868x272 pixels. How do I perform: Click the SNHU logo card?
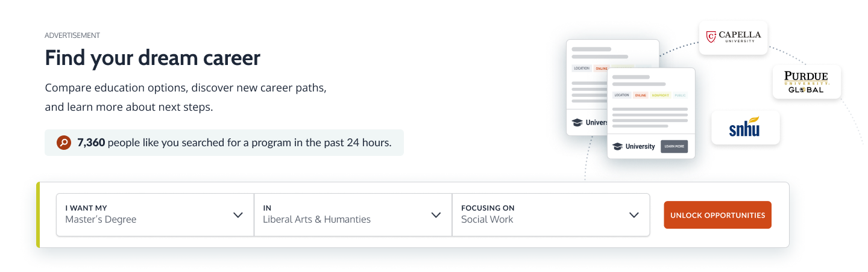(745, 128)
